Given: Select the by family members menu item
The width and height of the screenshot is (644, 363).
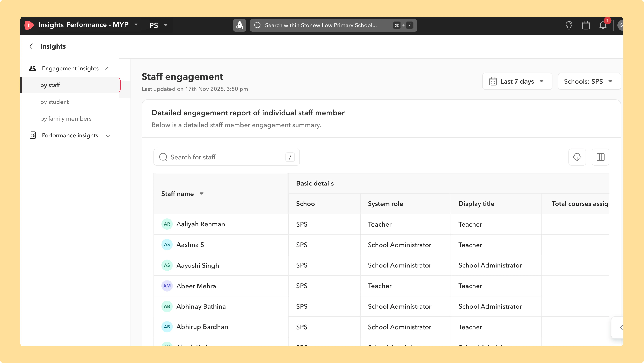Looking at the screenshot, I should (x=66, y=119).
